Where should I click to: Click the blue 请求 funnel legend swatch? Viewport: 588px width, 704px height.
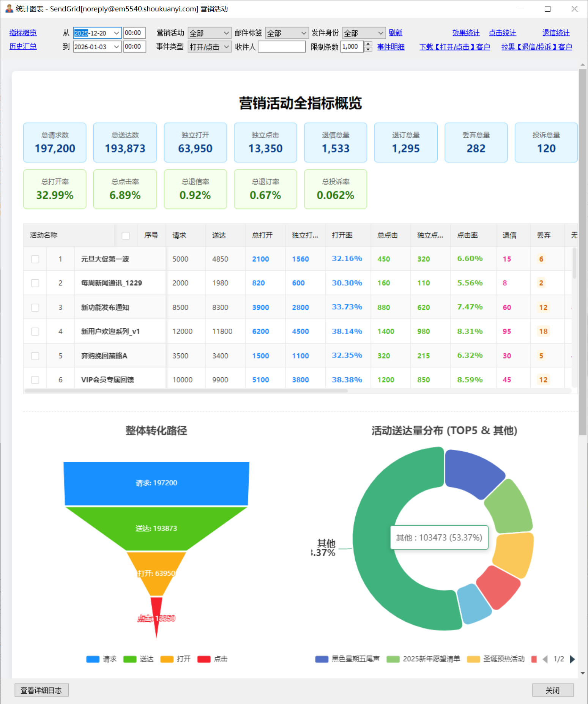coord(93,659)
